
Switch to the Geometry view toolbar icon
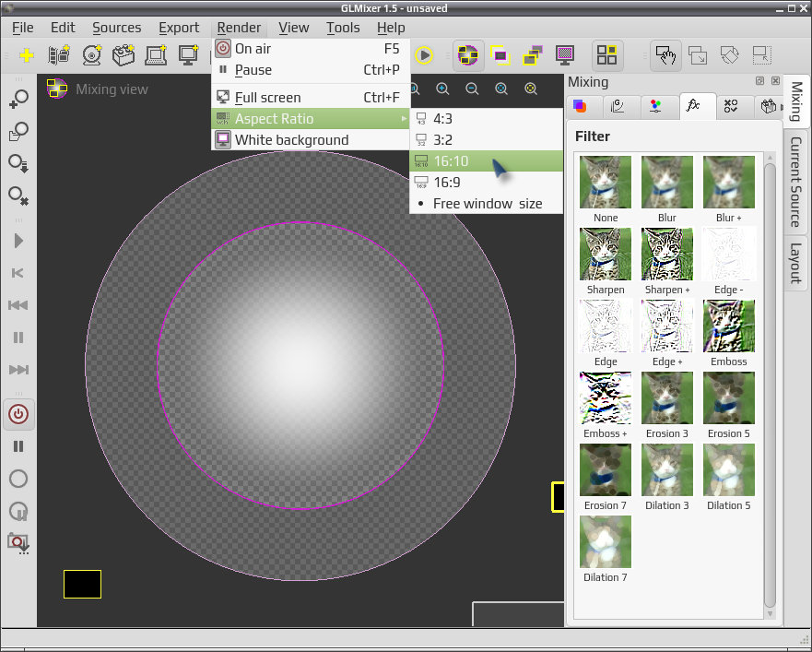point(500,55)
